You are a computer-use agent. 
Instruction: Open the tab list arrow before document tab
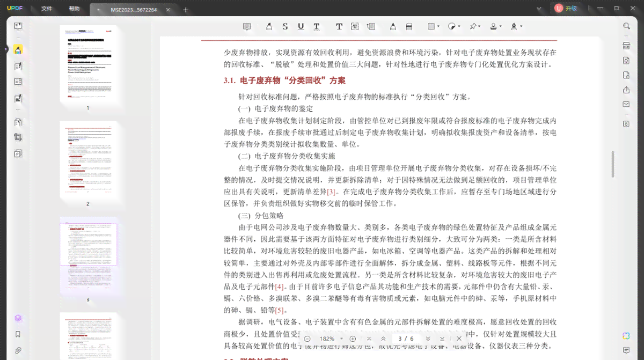[x=97, y=9]
